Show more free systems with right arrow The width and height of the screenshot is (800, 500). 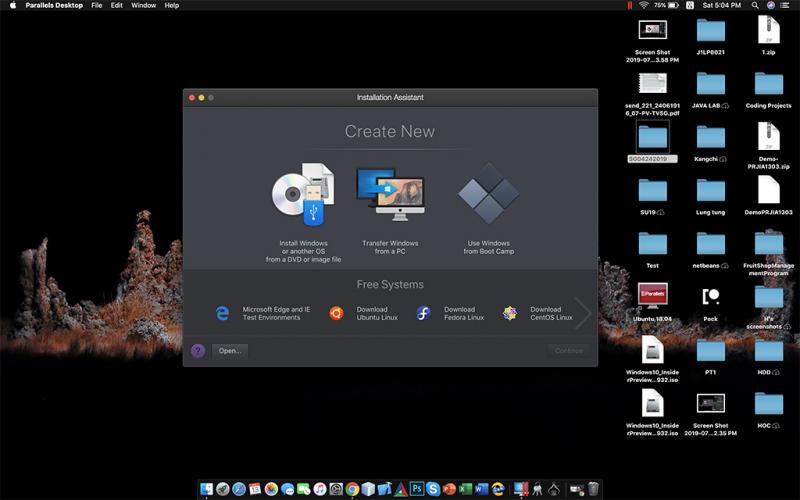(583, 313)
